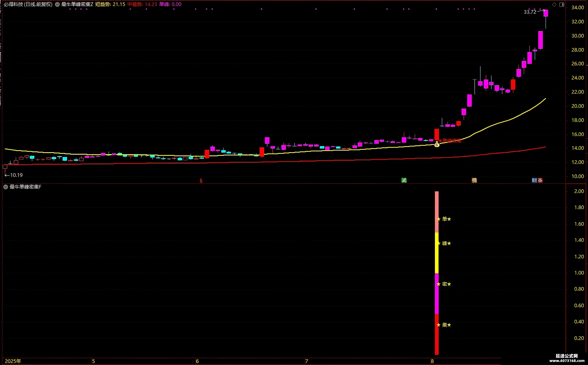The height and width of the screenshot is (365, 588).
Task: Expand the 最牛单峰密集F indicator dropdown
Action: [5, 187]
